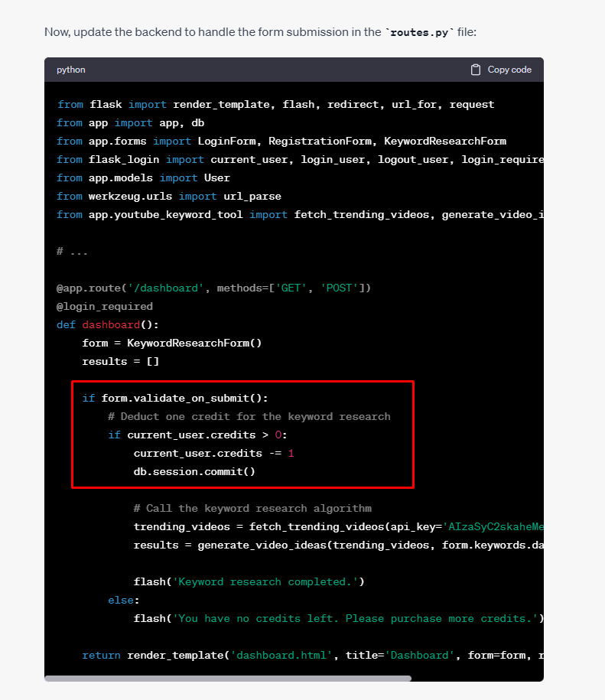This screenshot has width=605, height=700.
Task: Click the 'return render_template' line
Action: pyautogui.click(x=313, y=655)
